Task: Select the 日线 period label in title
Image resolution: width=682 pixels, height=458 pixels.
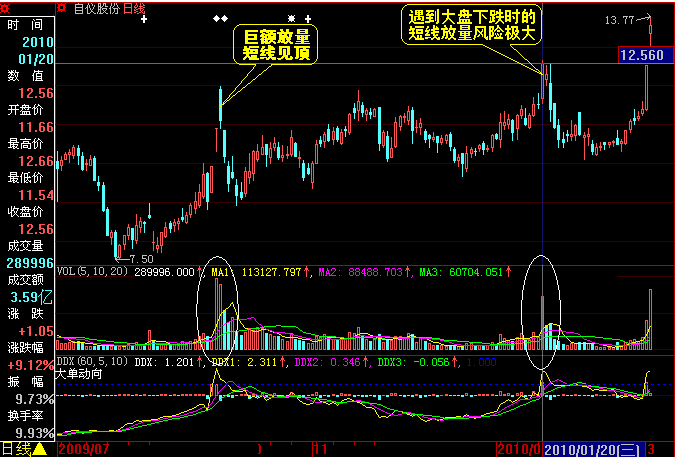Action: click(134, 8)
